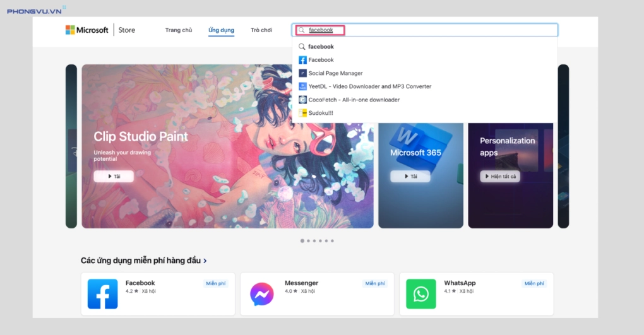Screen dimensions: 644x335
Task: Open the WhatsApp app title
Action: coord(460,283)
